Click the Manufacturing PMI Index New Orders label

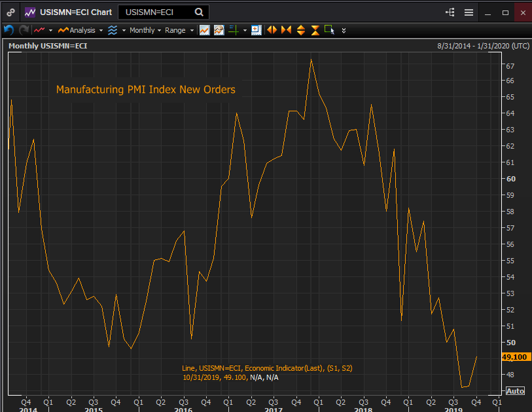pos(145,90)
